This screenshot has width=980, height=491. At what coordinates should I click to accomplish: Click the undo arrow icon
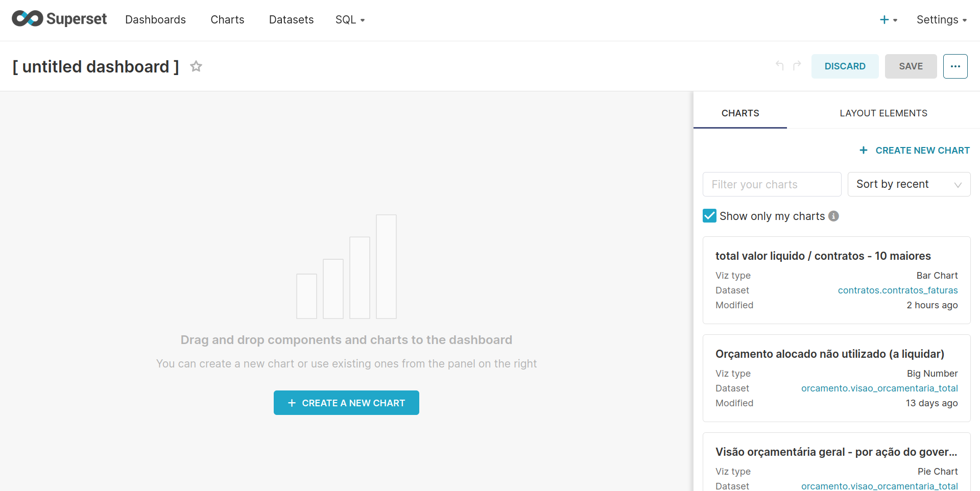tap(779, 65)
